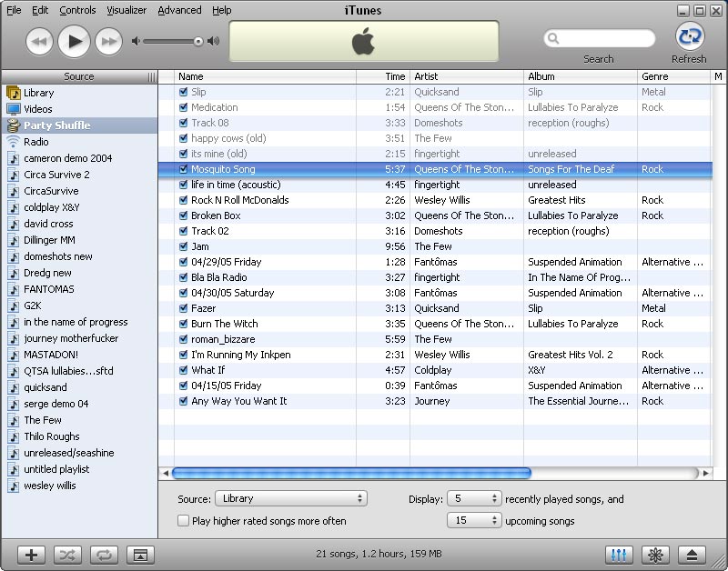Eject the disc using eject button

692,555
